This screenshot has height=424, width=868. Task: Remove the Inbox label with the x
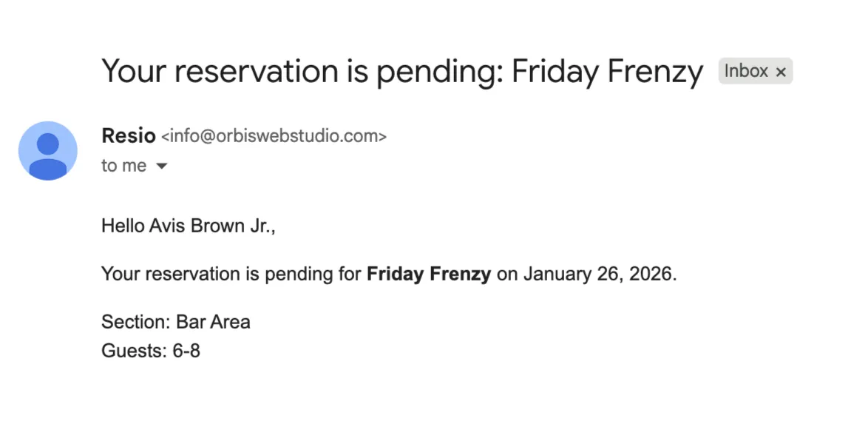781,72
